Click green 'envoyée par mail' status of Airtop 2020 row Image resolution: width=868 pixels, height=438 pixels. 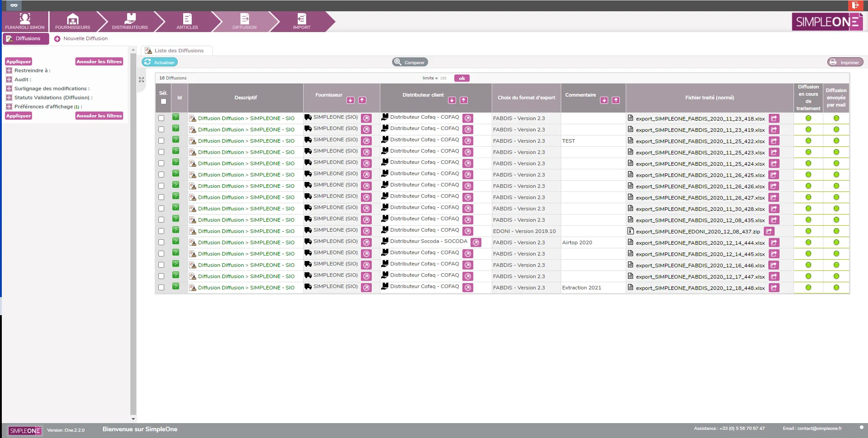coord(836,242)
